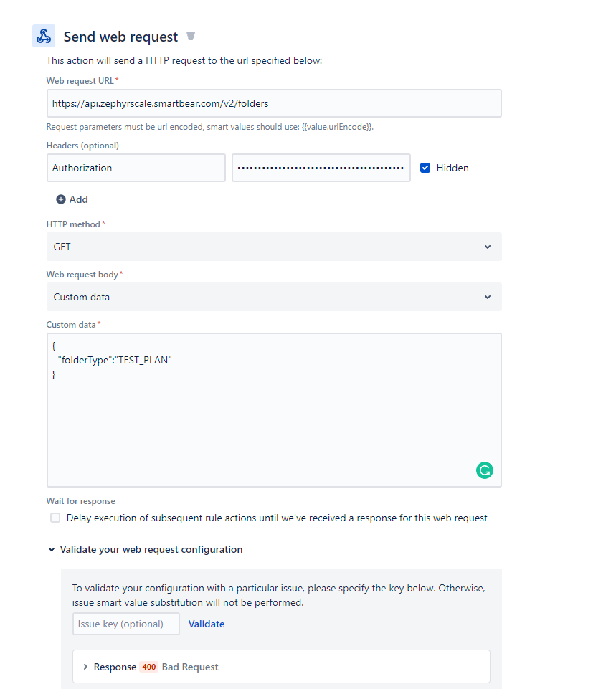Click the 400 status badge
616x689 pixels.
click(x=148, y=667)
